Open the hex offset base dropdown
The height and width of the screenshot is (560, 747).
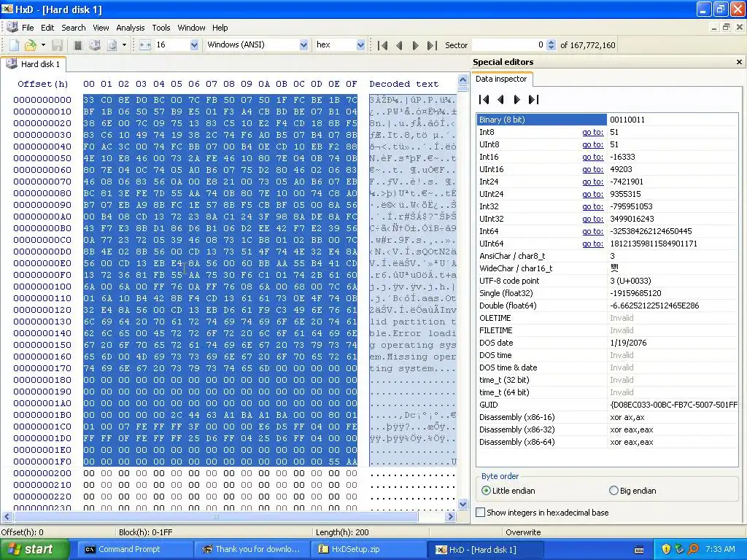360,45
